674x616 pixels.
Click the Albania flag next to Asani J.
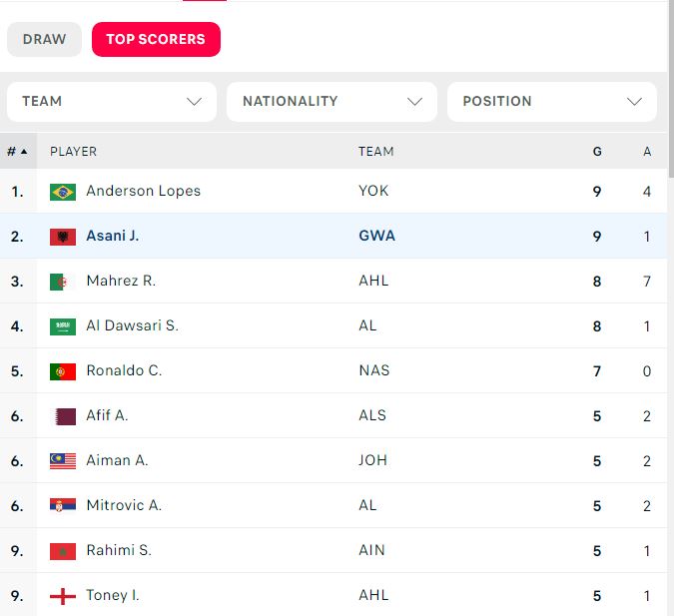click(63, 237)
